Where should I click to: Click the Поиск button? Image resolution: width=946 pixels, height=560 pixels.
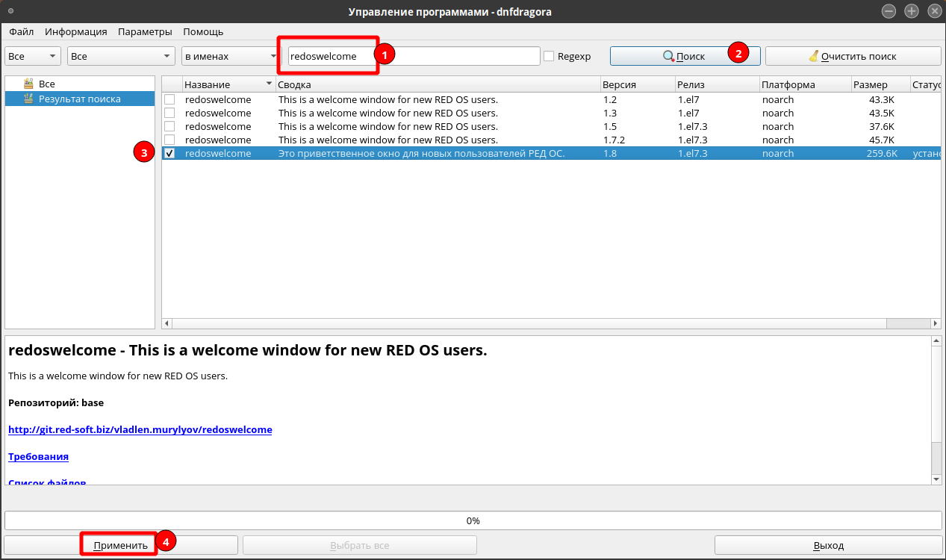coord(685,56)
